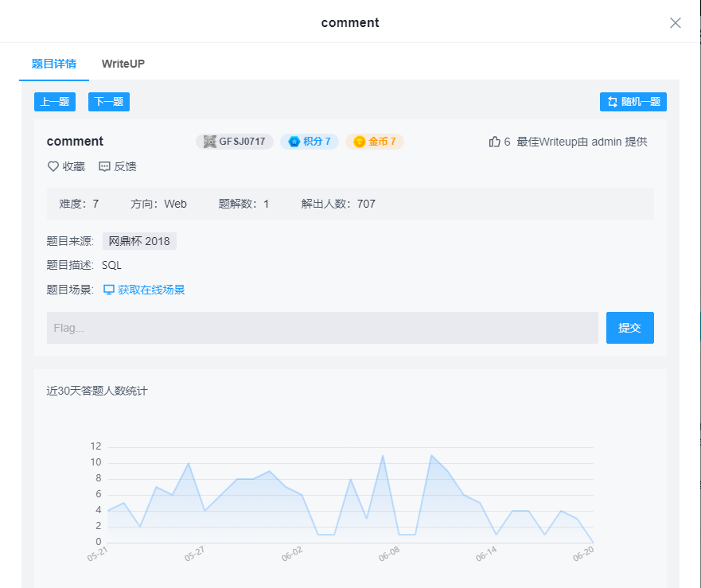
Task: Click the 06-08 axis label
Action: tap(389, 554)
